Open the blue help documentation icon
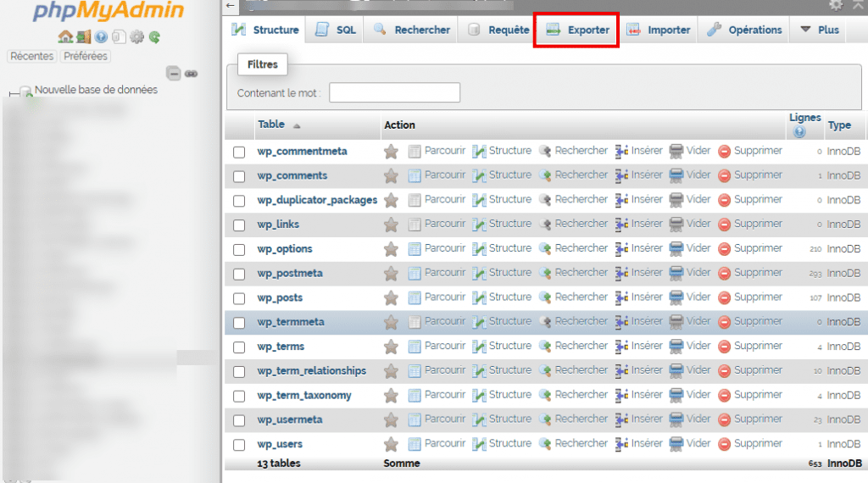Image resolution: width=868 pixels, height=483 pixels. click(x=101, y=37)
